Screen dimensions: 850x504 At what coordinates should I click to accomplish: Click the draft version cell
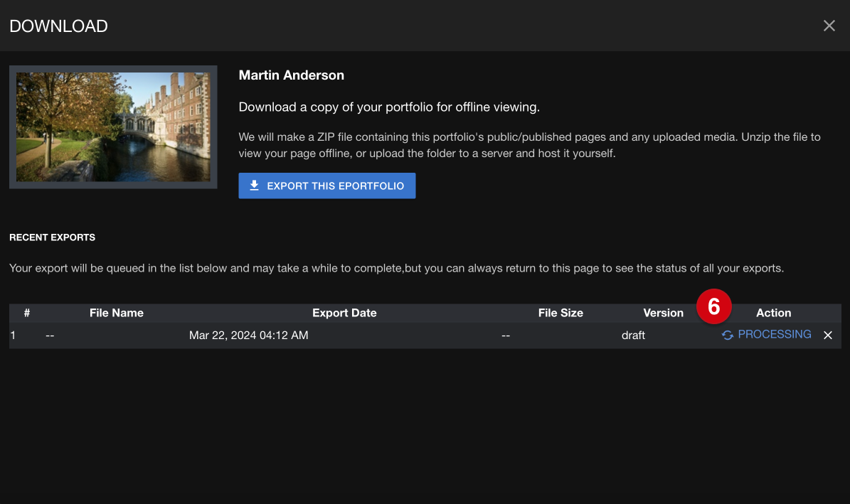point(633,336)
